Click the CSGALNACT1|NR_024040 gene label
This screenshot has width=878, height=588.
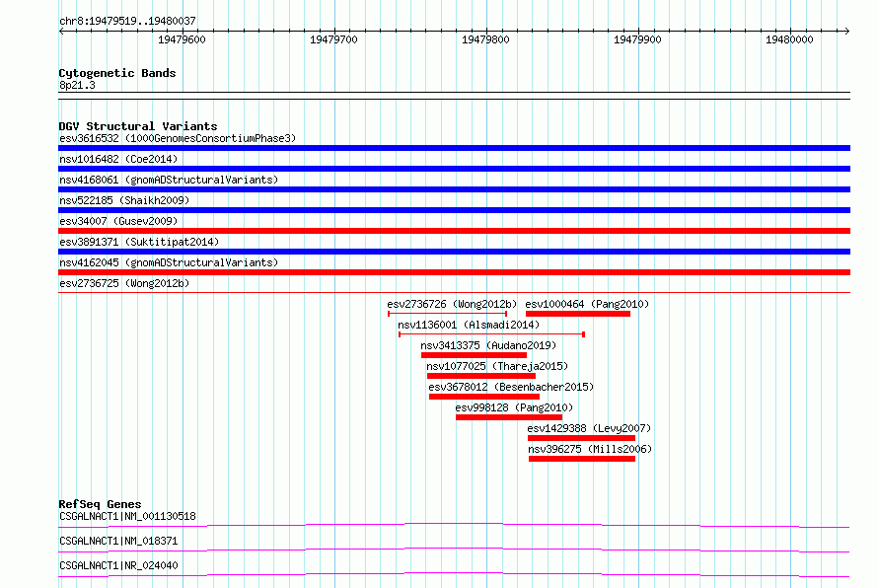118,565
